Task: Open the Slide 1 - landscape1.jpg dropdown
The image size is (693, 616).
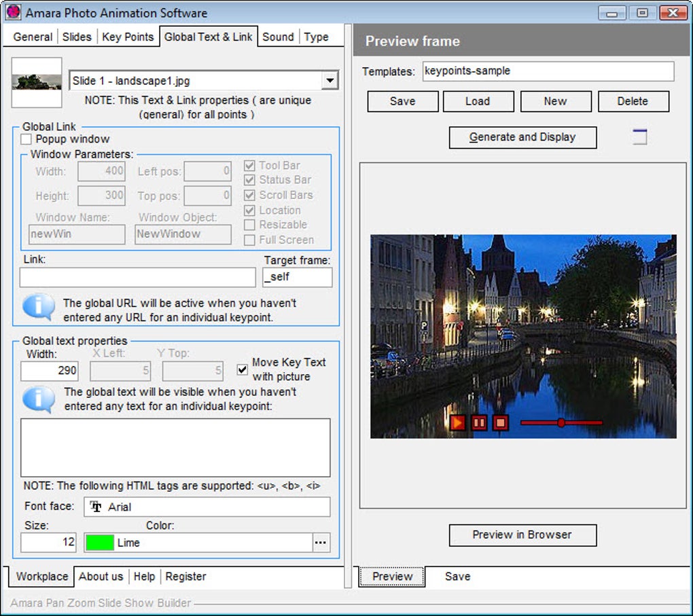Action: [330, 81]
